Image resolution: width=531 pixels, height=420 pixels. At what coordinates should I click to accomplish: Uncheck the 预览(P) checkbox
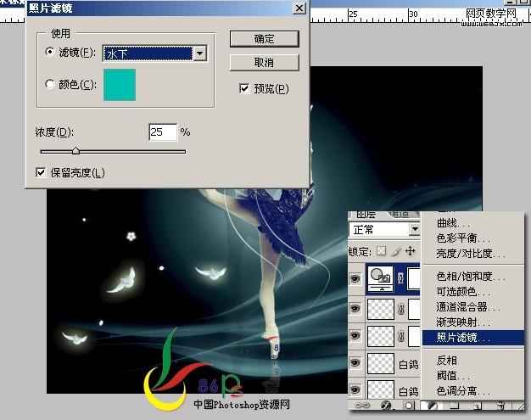pos(244,88)
